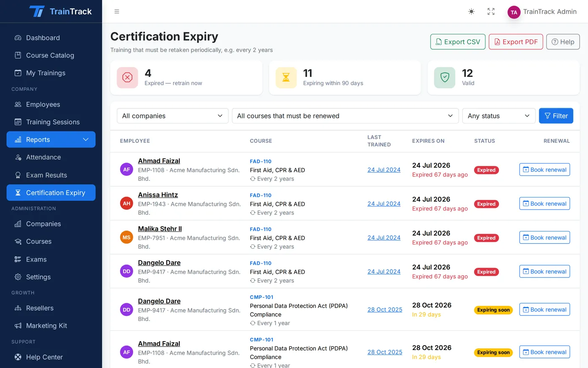The height and width of the screenshot is (368, 588).
Task: Book renewal for Dangelo Dare's PDPA course
Action: (x=545, y=310)
